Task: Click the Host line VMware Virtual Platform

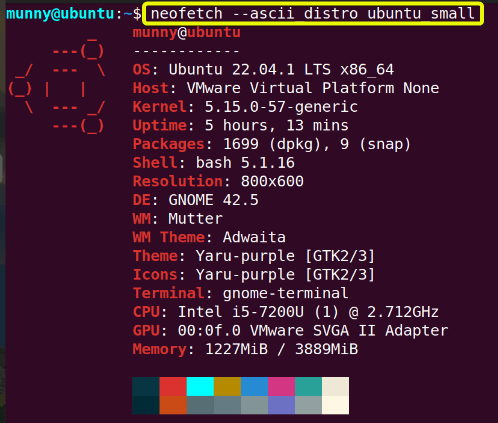Action: coord(286,88)
